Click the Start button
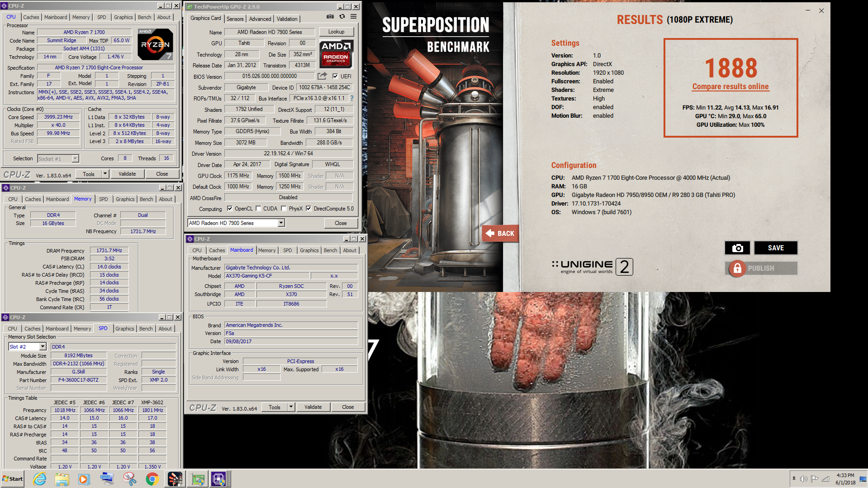Viewport: 868px width, 488px height. pyautogui.click(x=13, y=478)
